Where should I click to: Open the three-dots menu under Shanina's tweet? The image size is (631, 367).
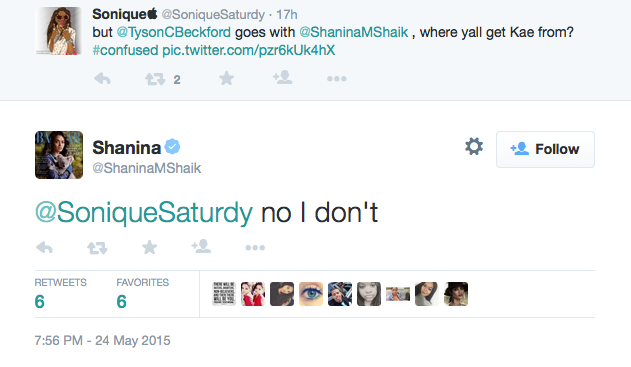click(x=255, y=248)
